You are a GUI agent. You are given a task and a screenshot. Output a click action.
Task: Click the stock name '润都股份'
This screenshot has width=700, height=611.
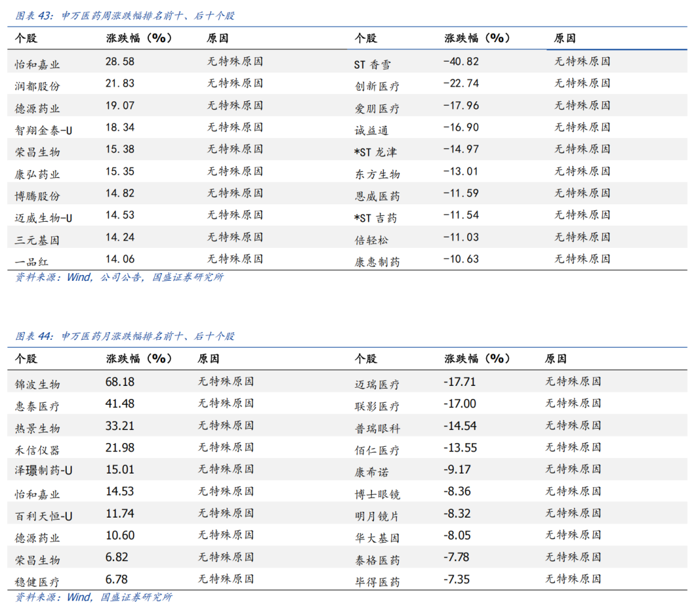(37, 86)
